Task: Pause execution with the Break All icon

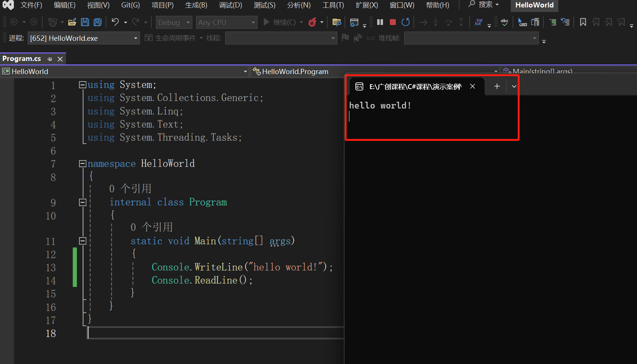Action: [380, 22]
